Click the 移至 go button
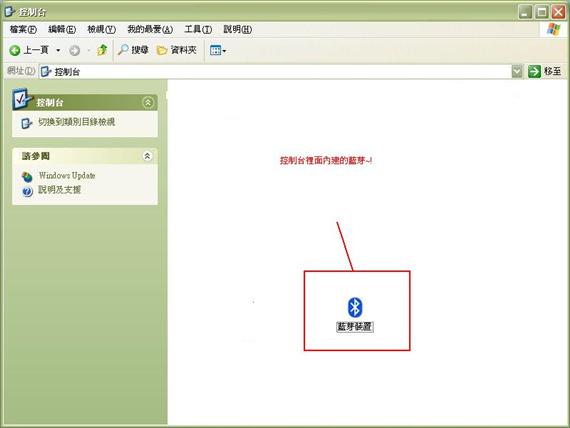Viewport: 570px width, 428px height. click(x=545, y=71)
